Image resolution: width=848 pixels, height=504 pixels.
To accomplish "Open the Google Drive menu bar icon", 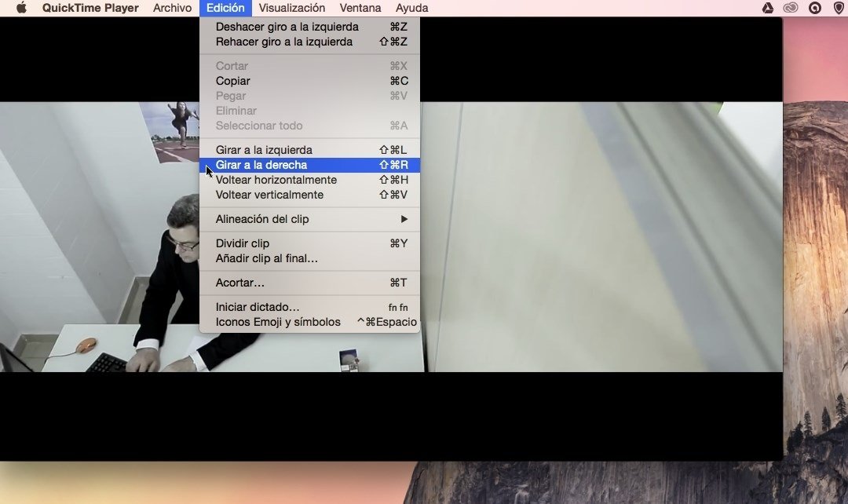I will pos(767,8).
